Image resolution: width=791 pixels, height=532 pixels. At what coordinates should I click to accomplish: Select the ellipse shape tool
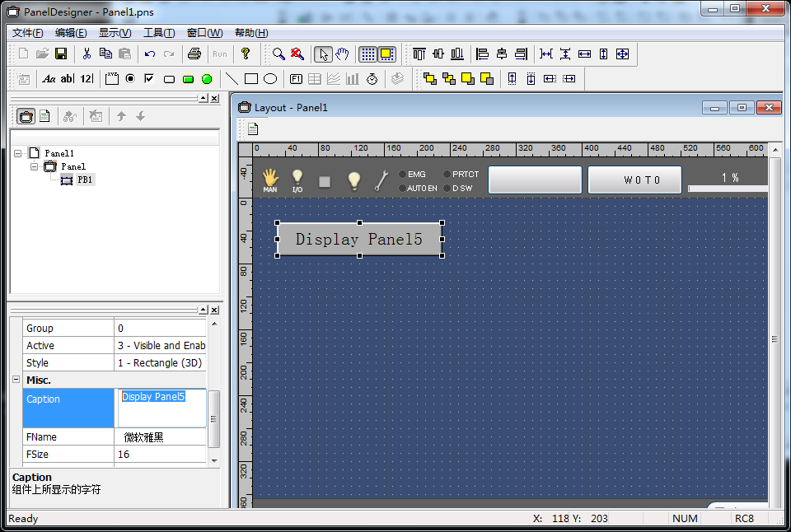[269, 79]
